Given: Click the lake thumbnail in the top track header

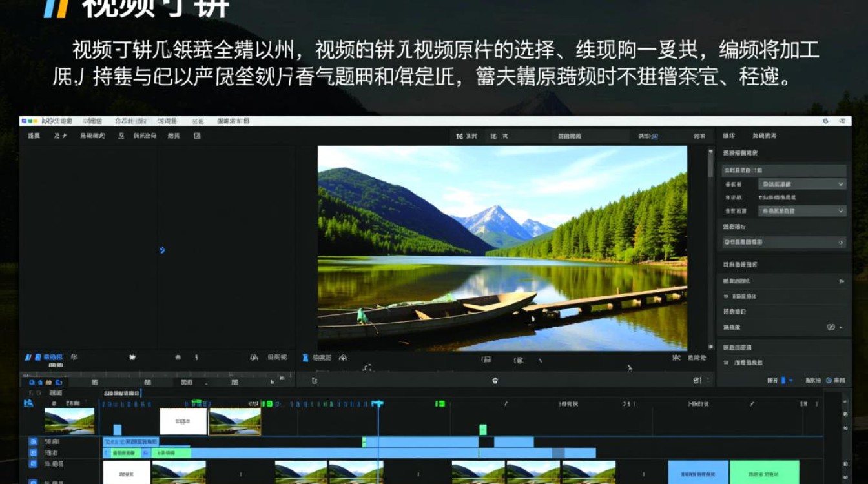Looking at the screenshot, I should pyautogui.click(x=70, y=421).
